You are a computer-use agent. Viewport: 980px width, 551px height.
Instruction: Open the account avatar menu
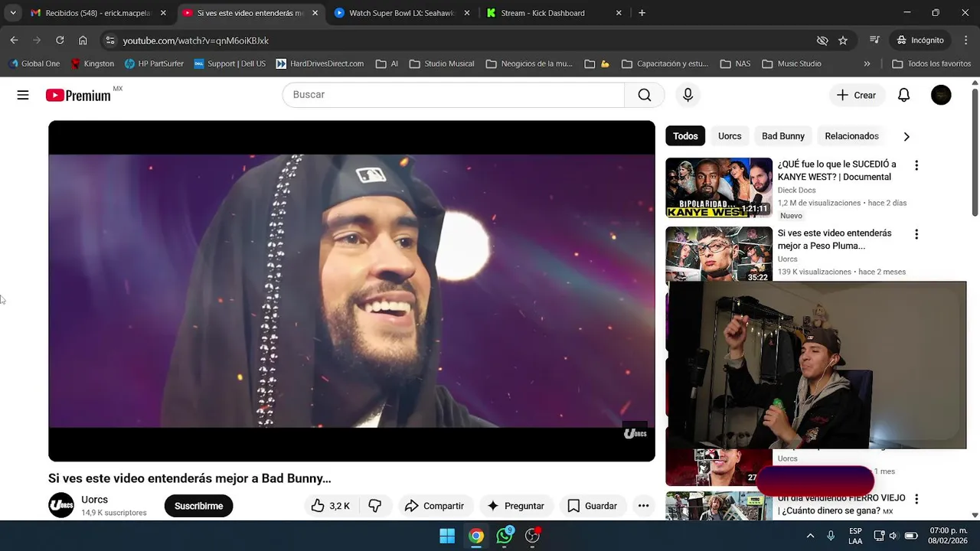(941, 95)
